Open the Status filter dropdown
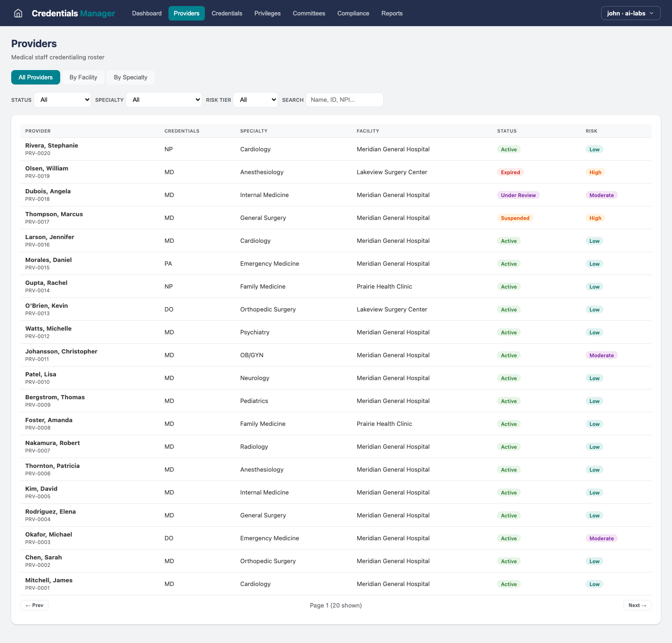The image size is (672, 643). pyautogui.click(x=63, y=99)
